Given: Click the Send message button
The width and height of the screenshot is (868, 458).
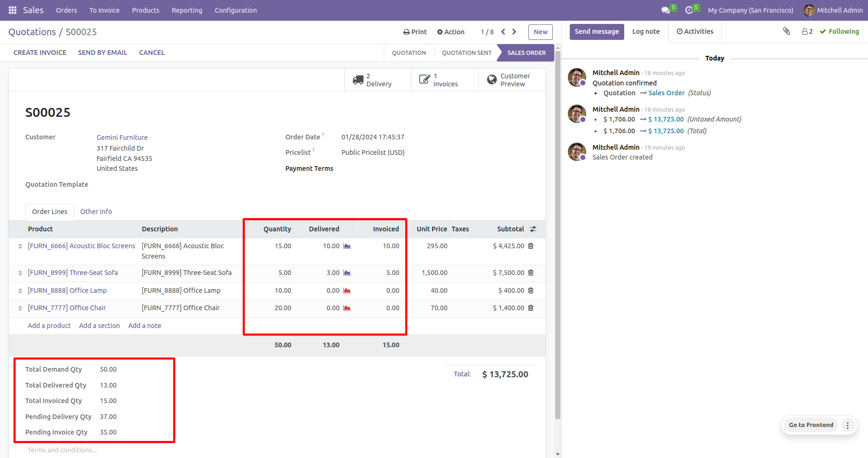Looking at the screenshot, I should [597, 31].
